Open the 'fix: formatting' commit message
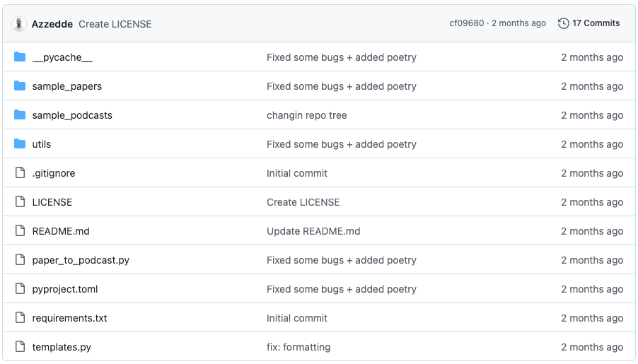Image resolution: width=638 pixels, height=364 pixels. point(298,347)
